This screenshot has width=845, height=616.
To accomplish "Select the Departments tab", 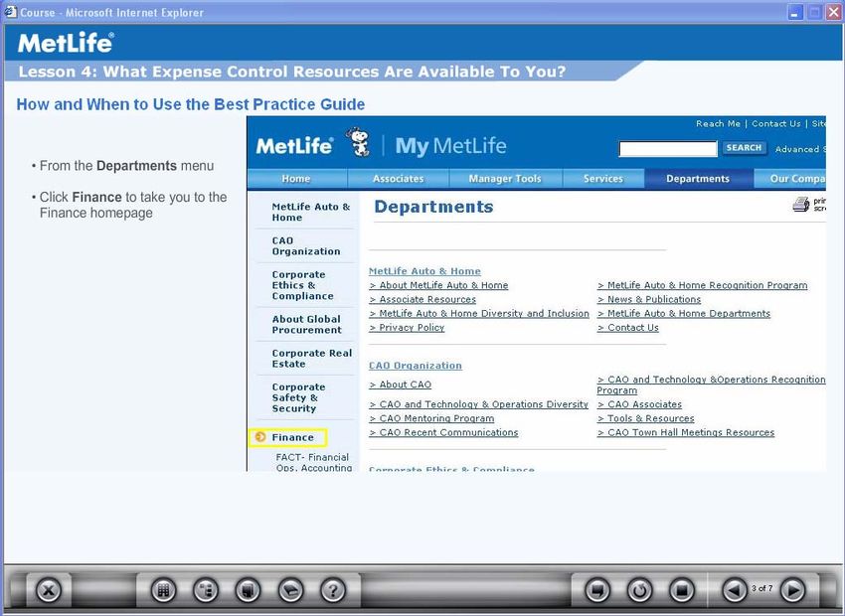I will (x=698, y=179).
